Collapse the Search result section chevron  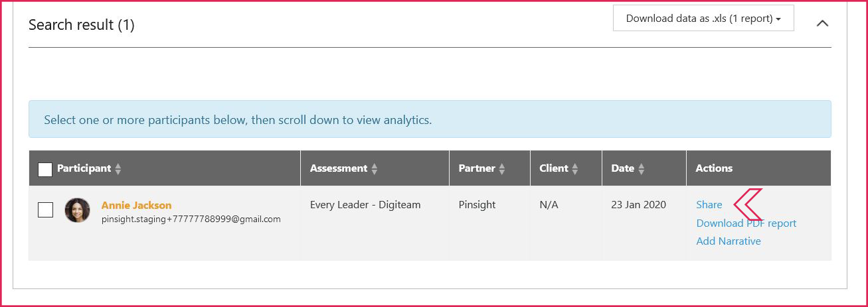pos(822,23)
